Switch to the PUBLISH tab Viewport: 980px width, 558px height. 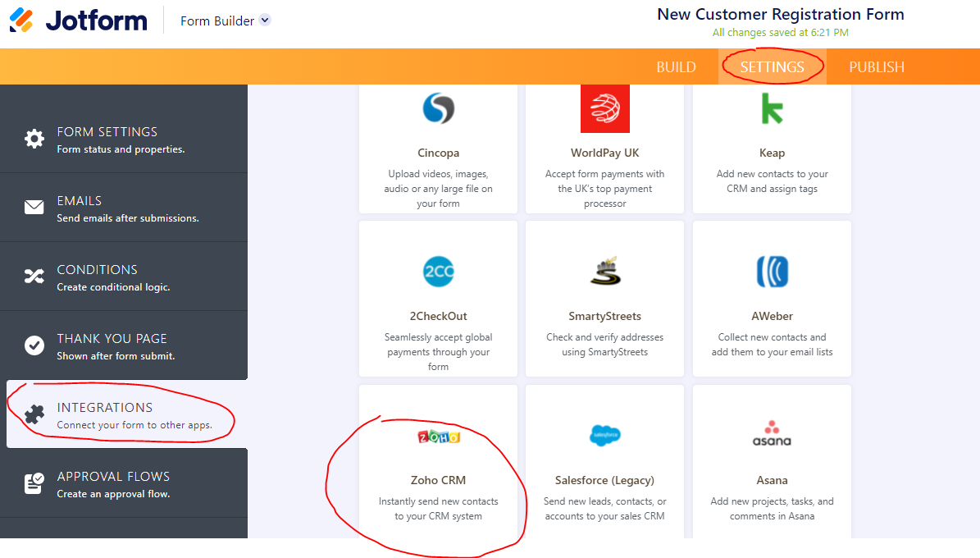(x=876, y=67)
